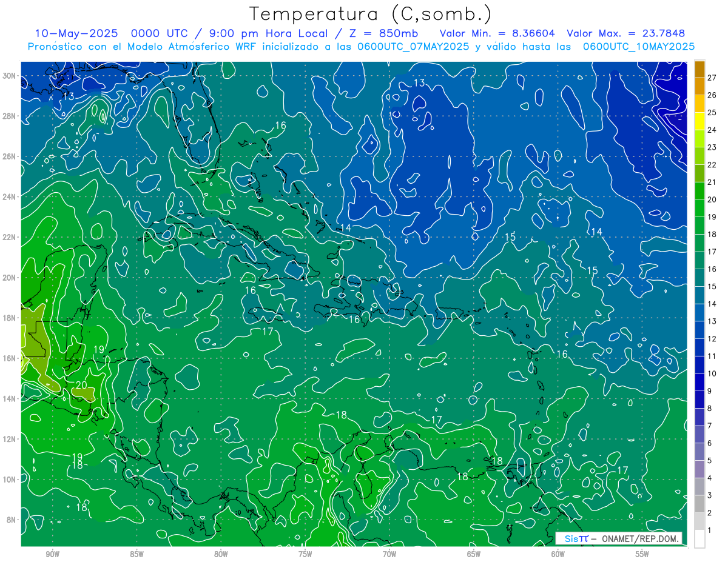Click the darkest orange swatch topping color scale
The height and width of the screenshot is (562, 728).
click(700, 70)
